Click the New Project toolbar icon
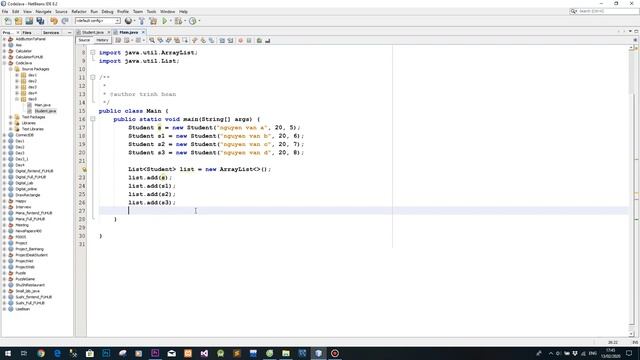This screenshot has width=640, height=360. pyautogui.click(x=18, y=21)
